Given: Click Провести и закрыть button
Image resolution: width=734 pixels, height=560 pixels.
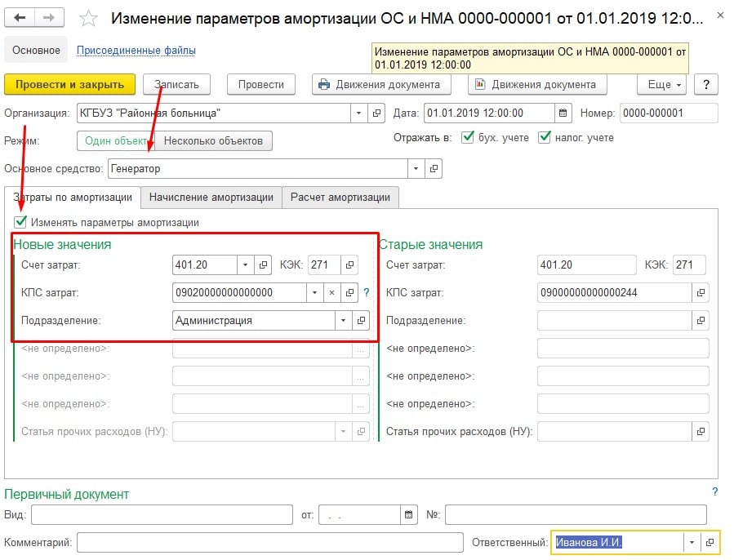Looking at the screenshot, I should click(x=69, y=84).
